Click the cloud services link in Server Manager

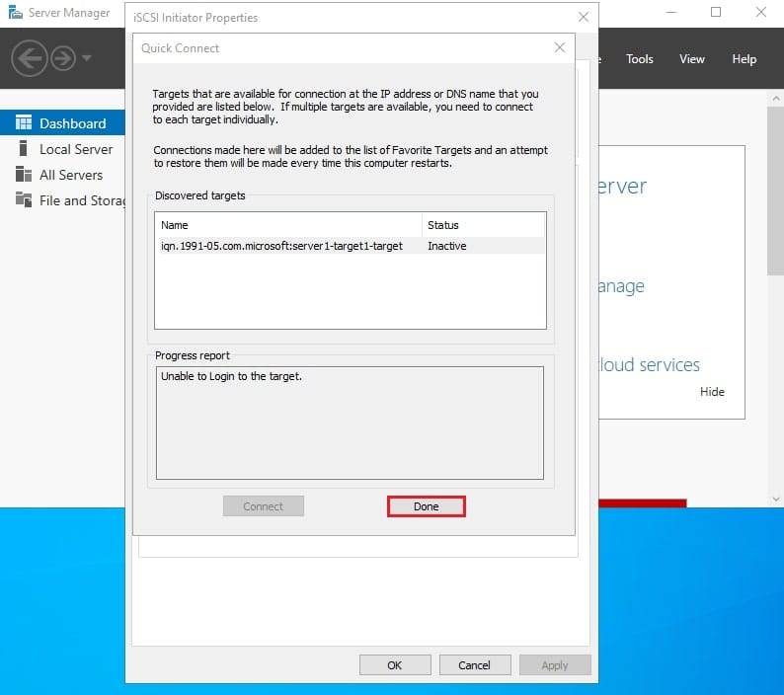(649, 365)
